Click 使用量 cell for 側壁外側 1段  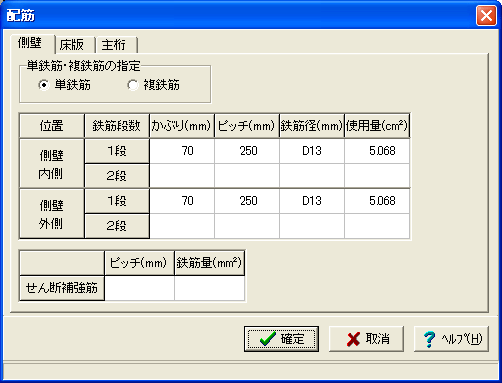tap(377, 201)
